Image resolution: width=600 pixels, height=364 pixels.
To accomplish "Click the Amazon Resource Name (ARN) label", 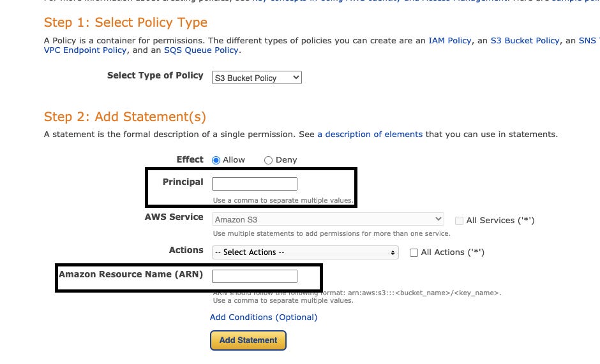I will pos(131,275).
